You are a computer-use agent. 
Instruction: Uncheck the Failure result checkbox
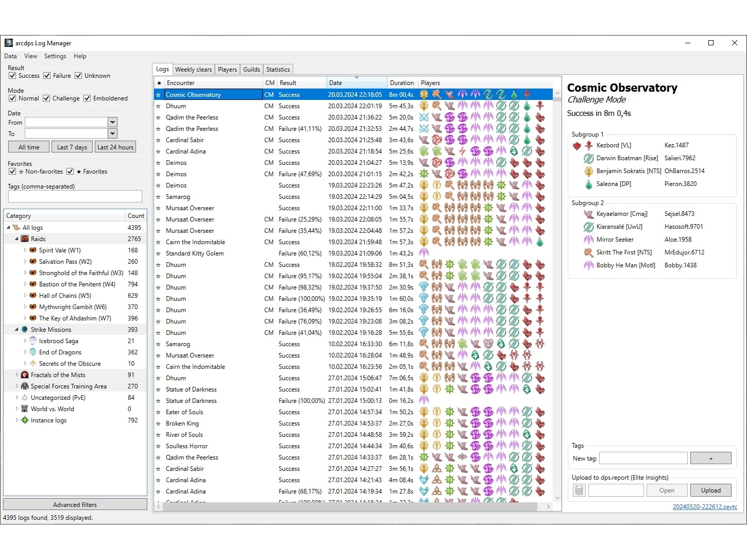(47, 76)
